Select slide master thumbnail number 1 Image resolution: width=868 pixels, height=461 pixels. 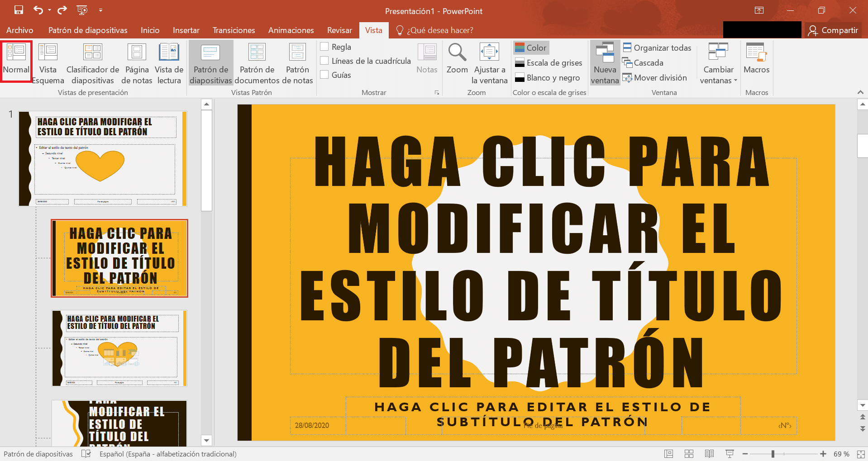[x=103, y=159]
